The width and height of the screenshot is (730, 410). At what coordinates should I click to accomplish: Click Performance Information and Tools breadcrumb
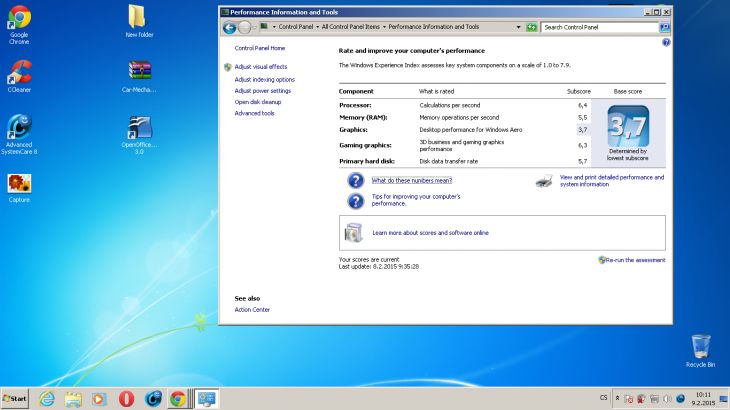pyautogui.click(x=433, y=27)
